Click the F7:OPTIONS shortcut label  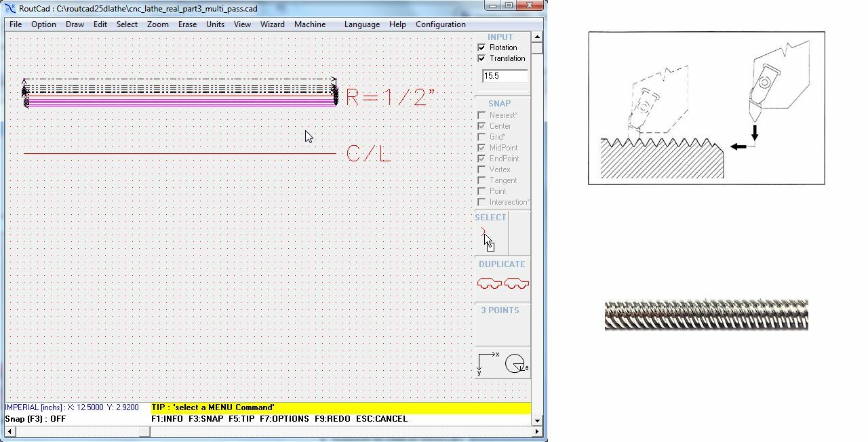tap(284, 419)
